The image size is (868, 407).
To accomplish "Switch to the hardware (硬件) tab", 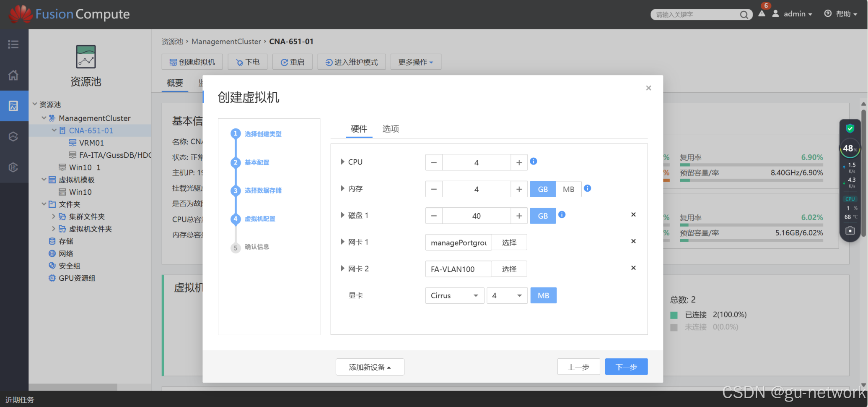I will pos(359,129).
